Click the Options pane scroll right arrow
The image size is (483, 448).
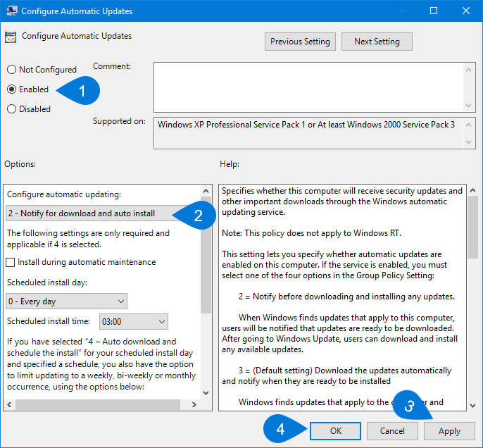pos(194,404)
